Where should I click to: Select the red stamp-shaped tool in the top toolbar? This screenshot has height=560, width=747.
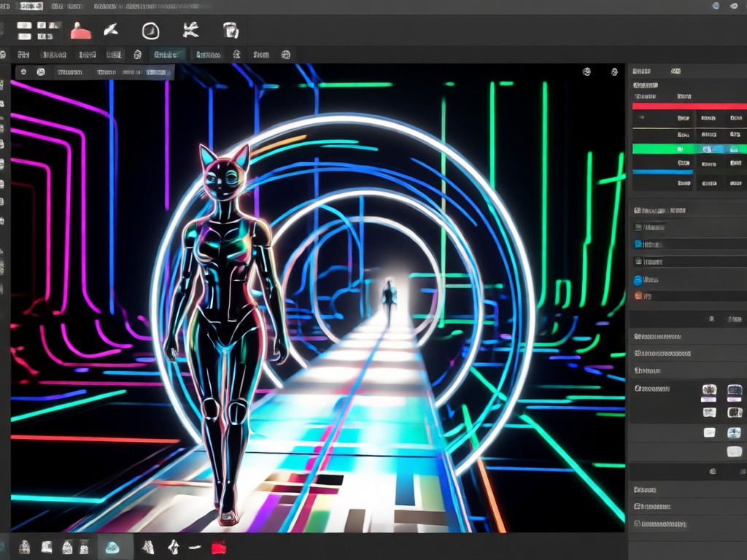80,31
